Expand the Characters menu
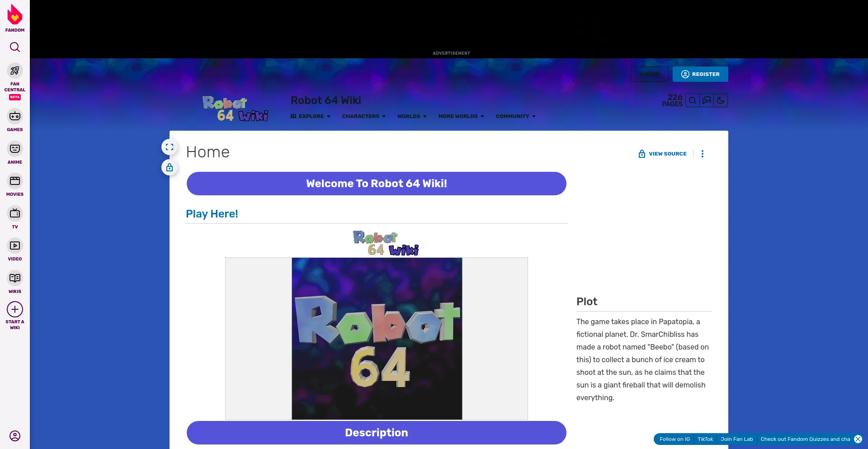Viewport: 868px width, 449px height. pos(364,116)
